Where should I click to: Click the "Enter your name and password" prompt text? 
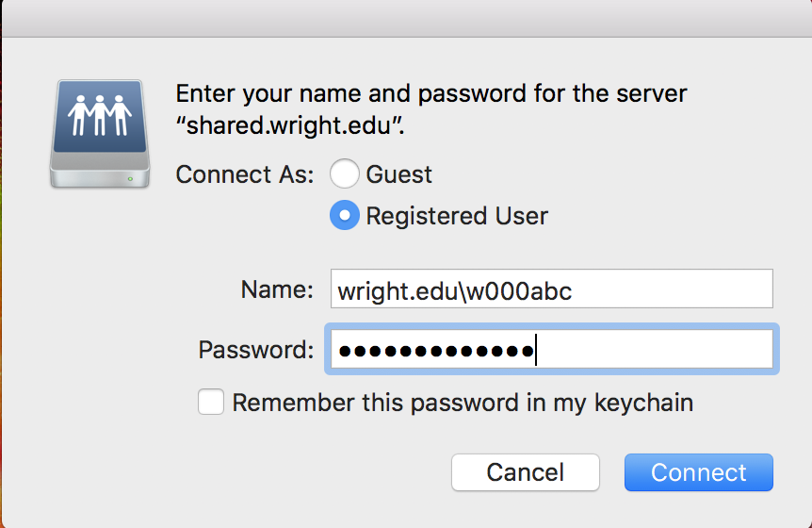pyautogui.click(x=431, y=94)
